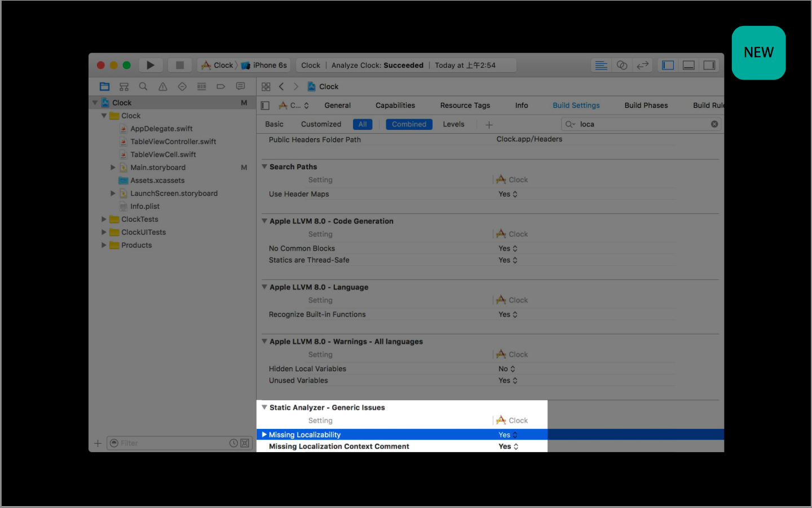Image resolution: width=812 pixels, height=508 pixels.
Task: Collapse Apple LLVM 8.0 Warnings section
Action: tap(264, 341)
